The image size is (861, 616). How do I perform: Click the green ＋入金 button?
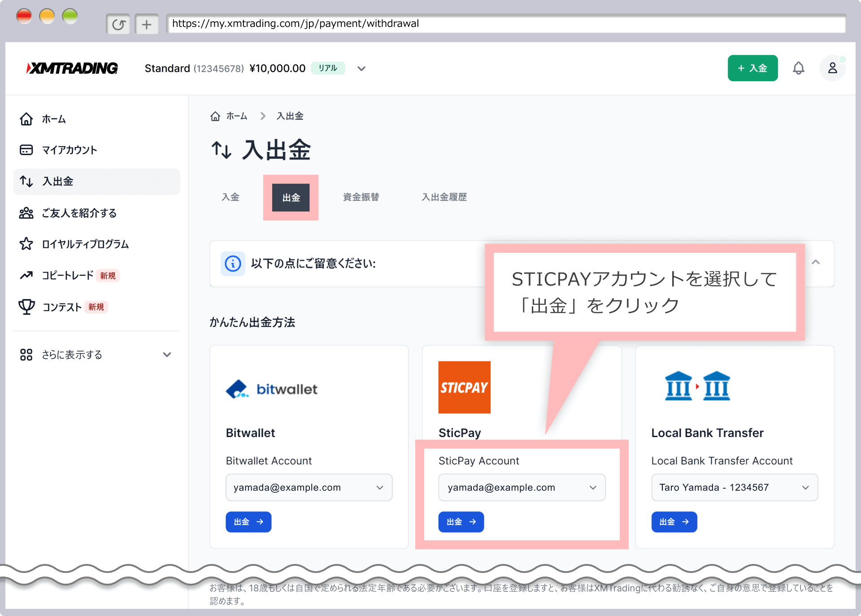[x=752, y=68]
